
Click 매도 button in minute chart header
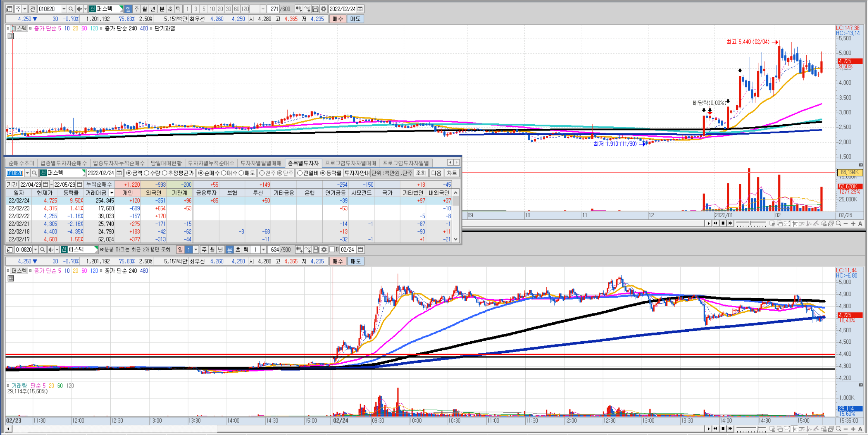click(355, 261)
